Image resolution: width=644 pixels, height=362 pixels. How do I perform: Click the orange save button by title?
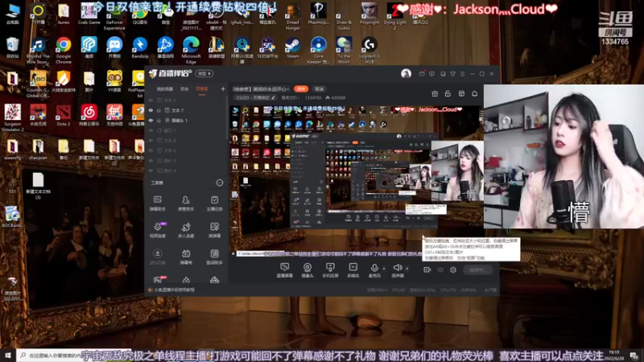click(x=301, y=88)
